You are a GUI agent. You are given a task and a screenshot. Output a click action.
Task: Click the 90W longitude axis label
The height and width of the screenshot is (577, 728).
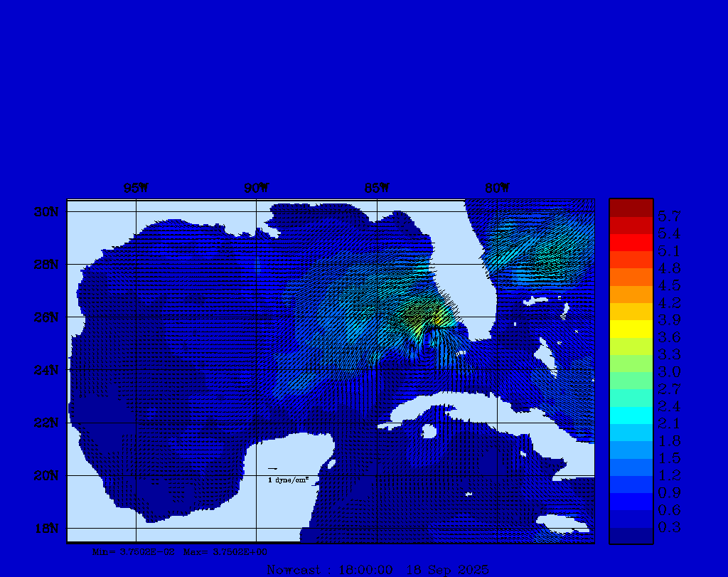[257, 189]
